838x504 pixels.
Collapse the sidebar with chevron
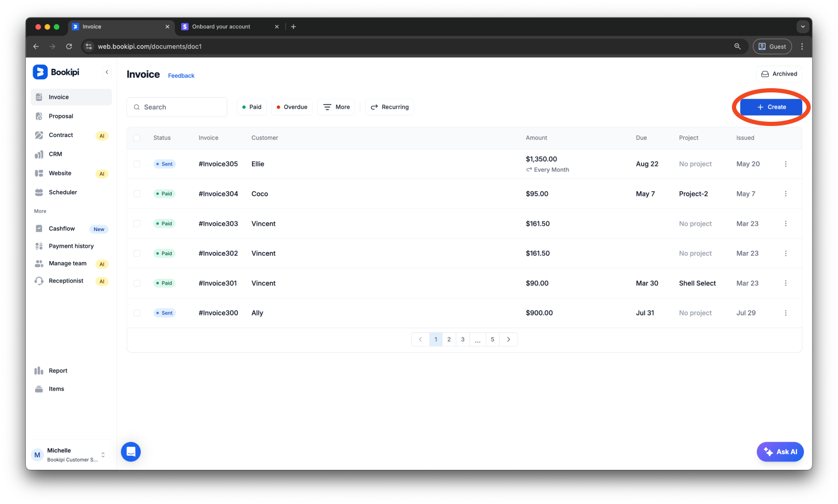[107, 72]
